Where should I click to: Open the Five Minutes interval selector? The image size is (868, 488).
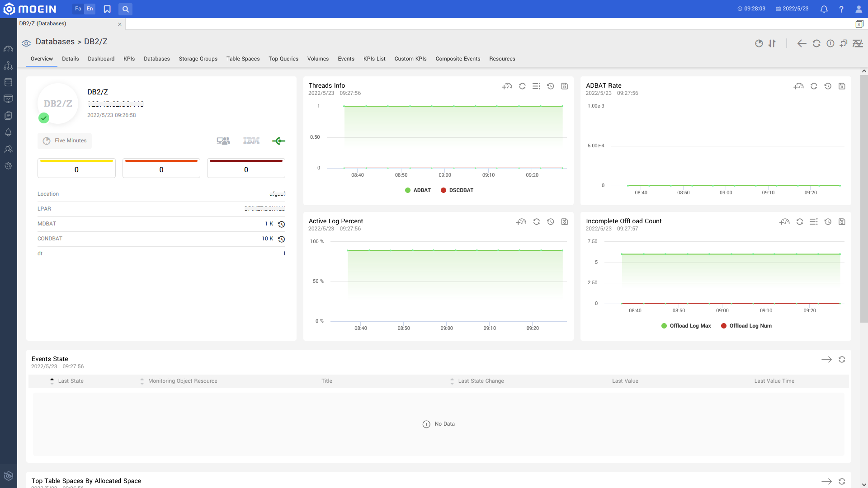65,141
